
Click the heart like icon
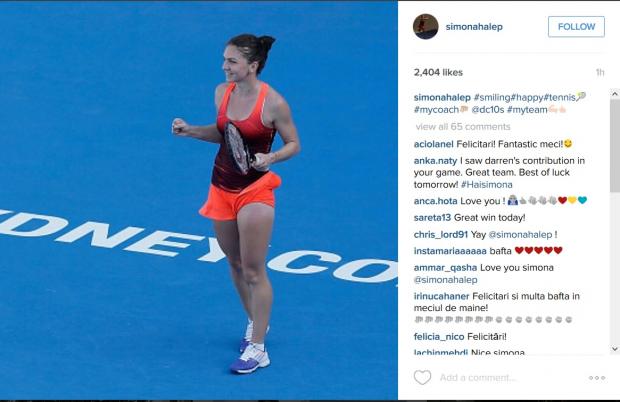click(422, 377)
